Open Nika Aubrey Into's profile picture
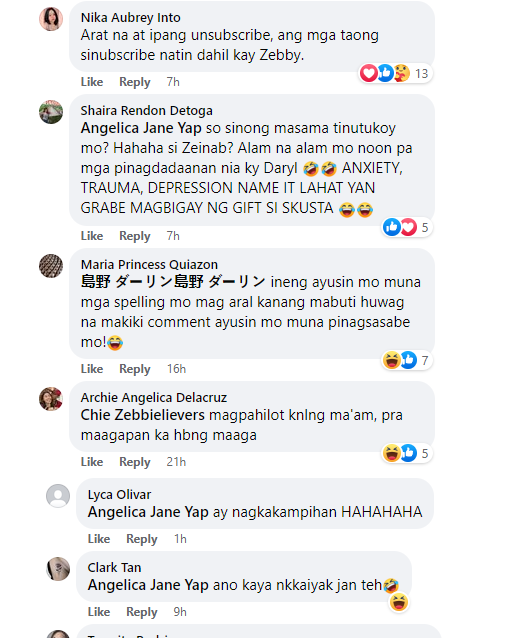 coord(51,19)
